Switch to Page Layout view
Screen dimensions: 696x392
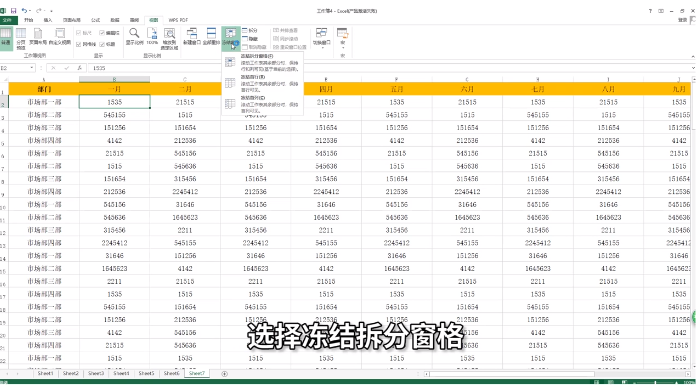38,37
